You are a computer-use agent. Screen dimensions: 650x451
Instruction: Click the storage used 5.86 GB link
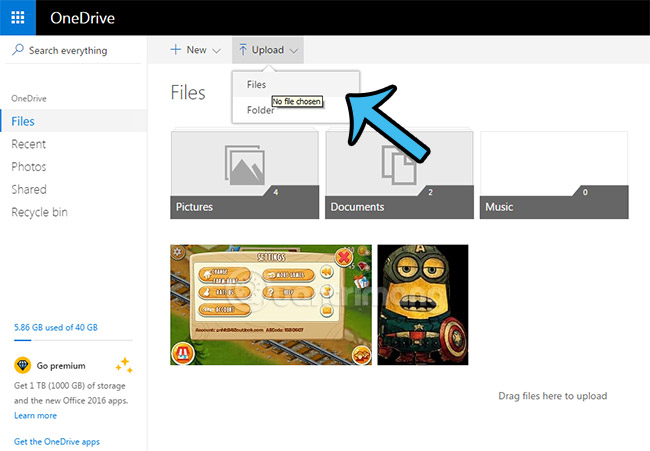coord(55,328)
